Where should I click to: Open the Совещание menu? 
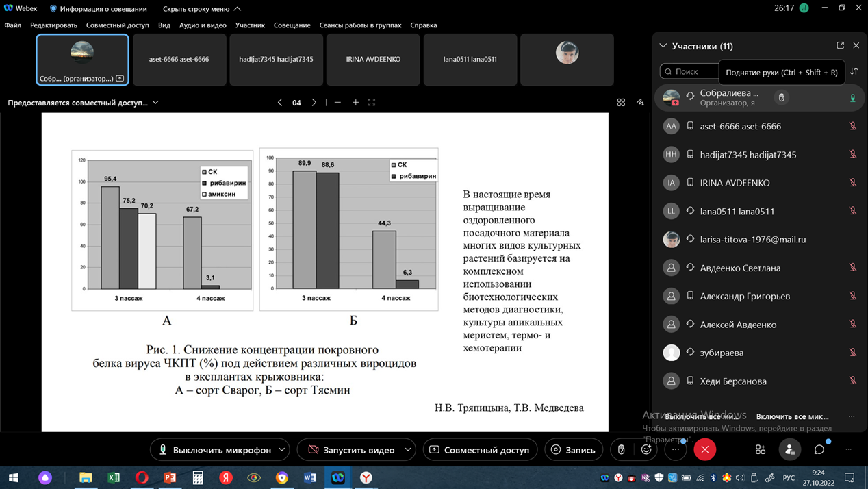[292, 25]
